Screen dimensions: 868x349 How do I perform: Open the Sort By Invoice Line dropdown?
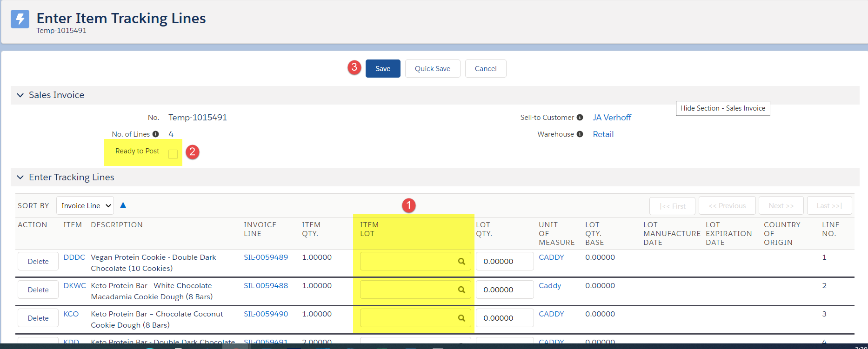tap(85, 205)
